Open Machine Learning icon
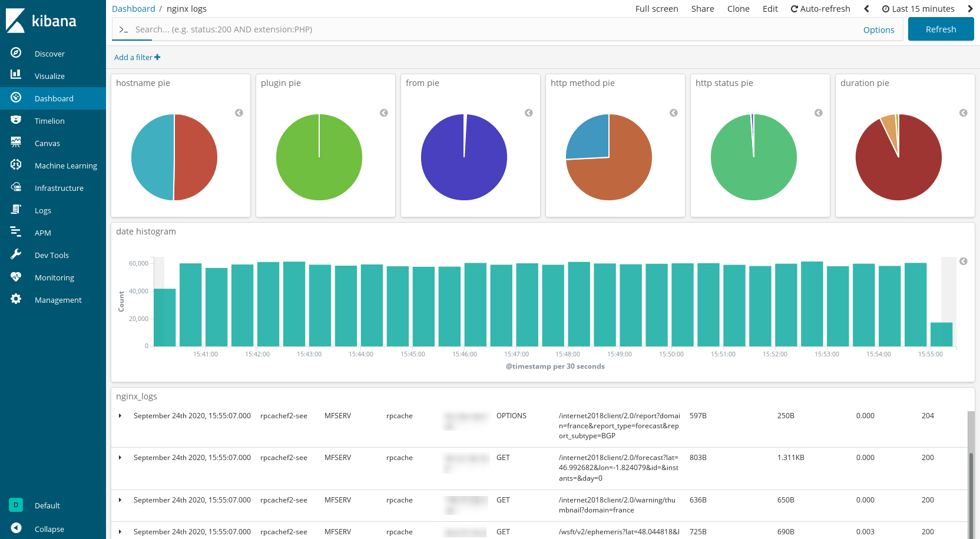 (16, 165)
